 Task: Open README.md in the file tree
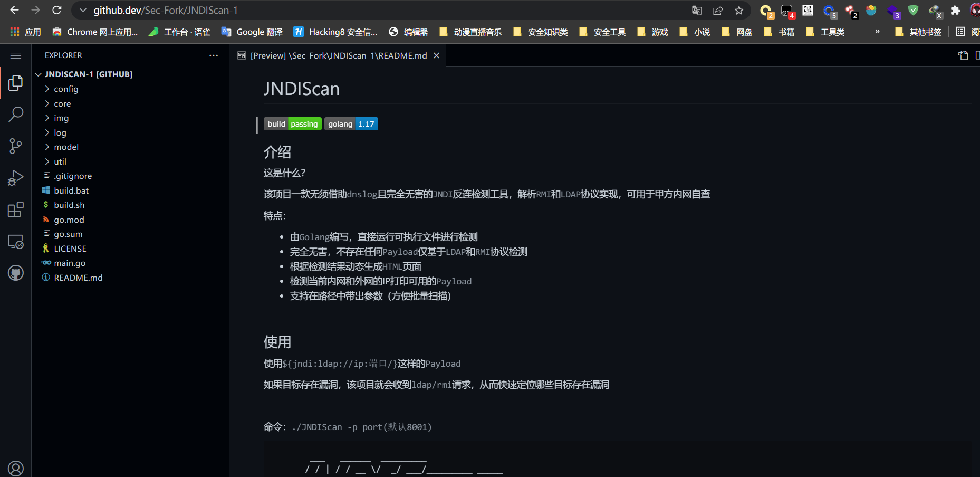point(130,278)
